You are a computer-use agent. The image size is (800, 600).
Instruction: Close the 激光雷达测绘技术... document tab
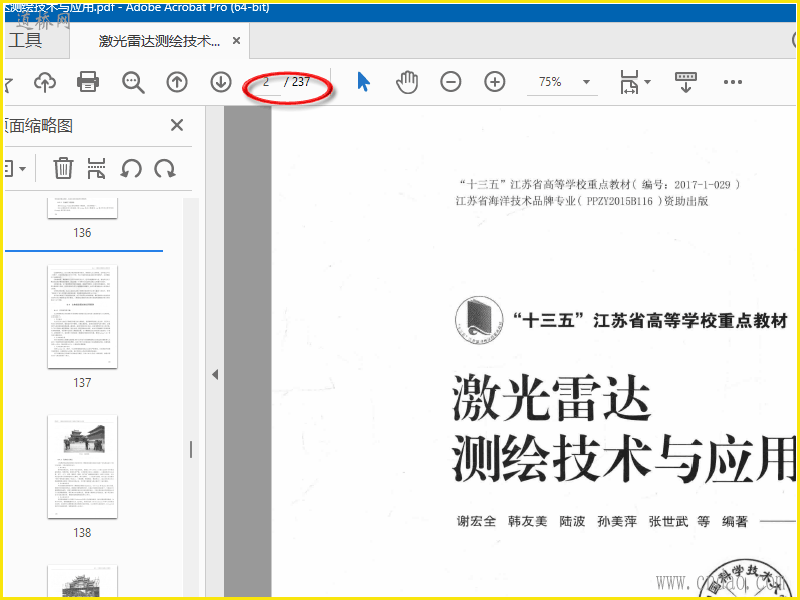click(236, 41)
